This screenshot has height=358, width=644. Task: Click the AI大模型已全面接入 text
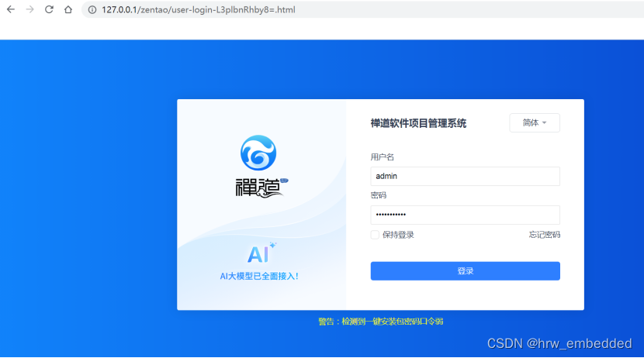[x=259, y=276]
